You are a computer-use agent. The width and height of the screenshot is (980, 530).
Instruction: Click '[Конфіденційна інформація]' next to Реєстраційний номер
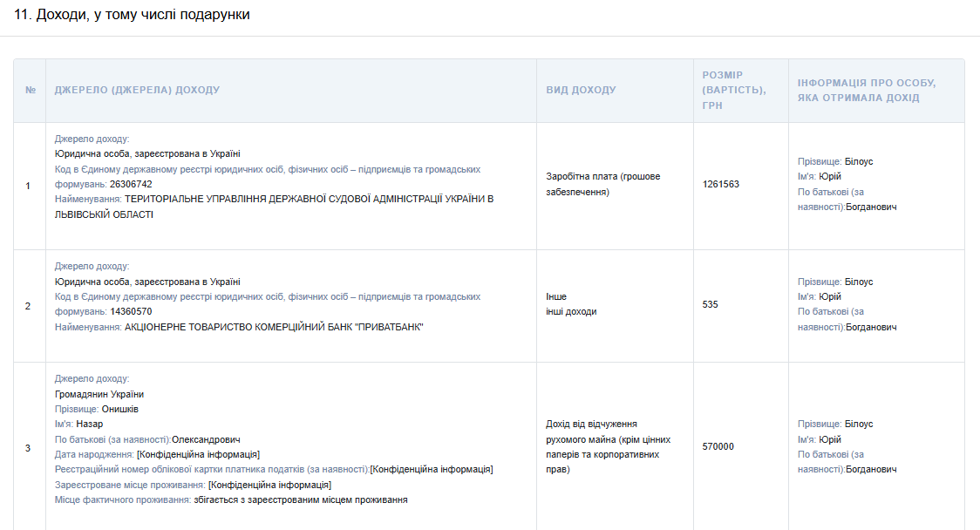(x=432, y=470)
